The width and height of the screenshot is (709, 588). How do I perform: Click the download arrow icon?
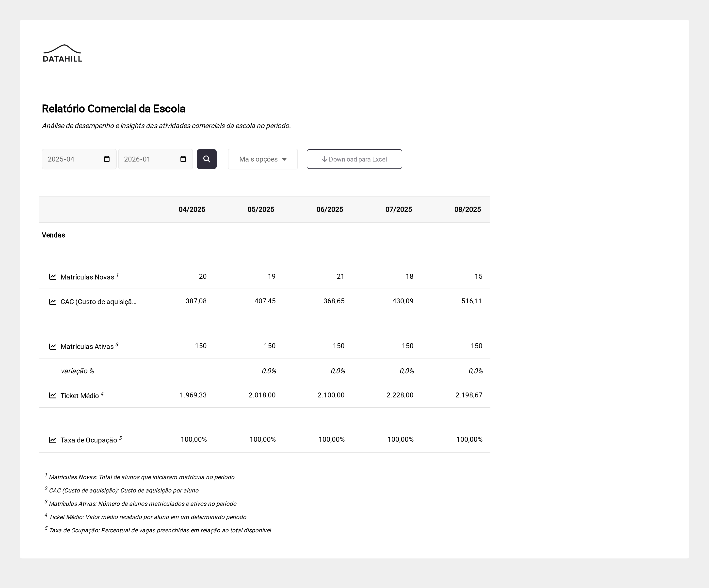coord(324,159)
